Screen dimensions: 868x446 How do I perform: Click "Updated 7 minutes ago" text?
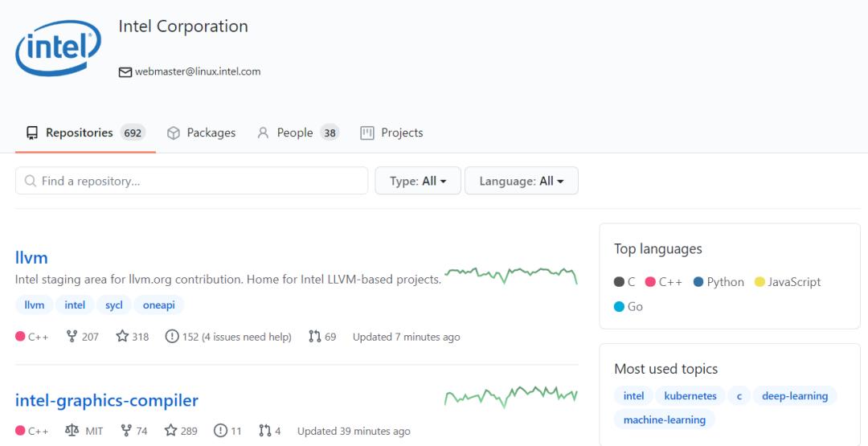407,337
